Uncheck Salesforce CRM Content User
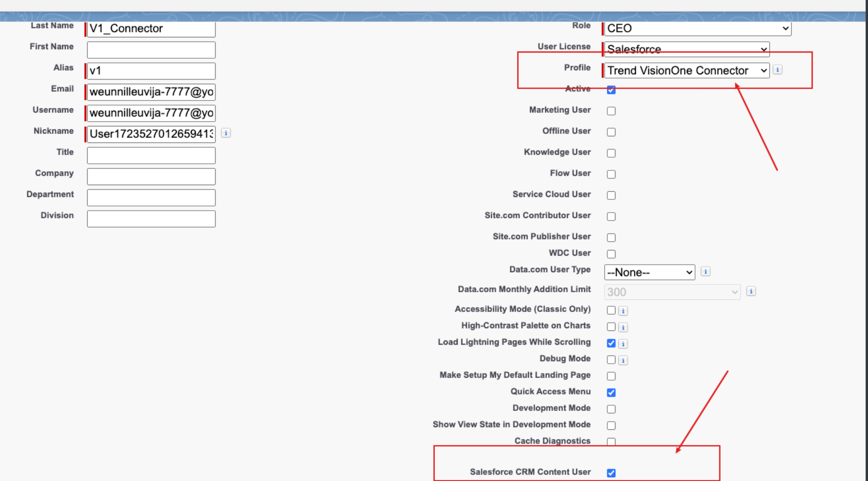This screenshot has width=868, height=481. [611, 472]
